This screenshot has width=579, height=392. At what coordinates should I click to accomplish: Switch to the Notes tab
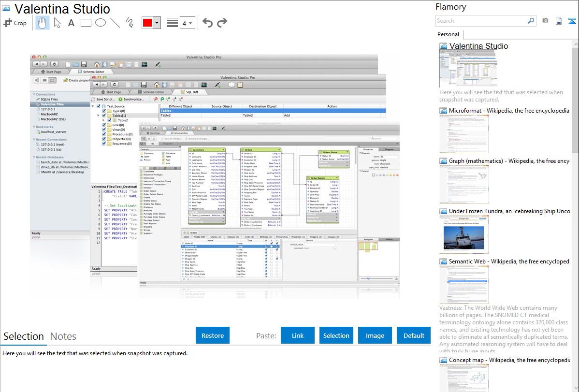pyautogui.click(x=63, y=336)
